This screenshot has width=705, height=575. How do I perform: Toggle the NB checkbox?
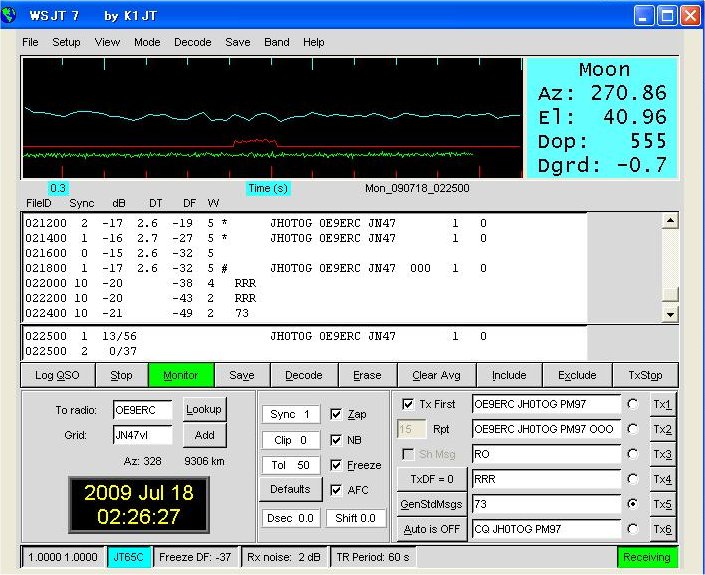pyautogui.click(x=336, y=440)
